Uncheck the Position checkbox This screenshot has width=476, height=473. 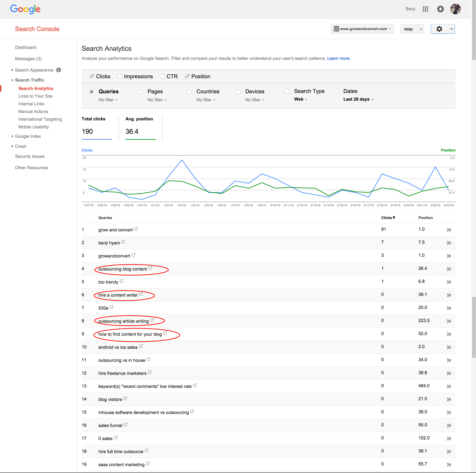pos(187,76)
